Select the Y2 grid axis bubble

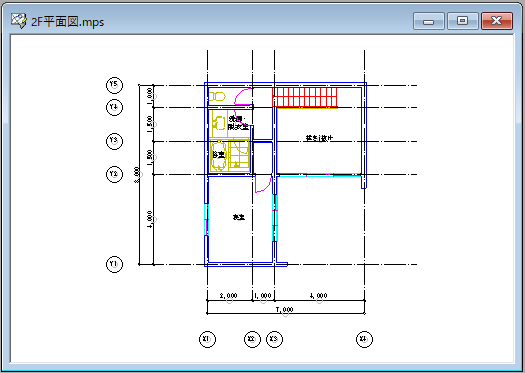click(x=114, y=174)
